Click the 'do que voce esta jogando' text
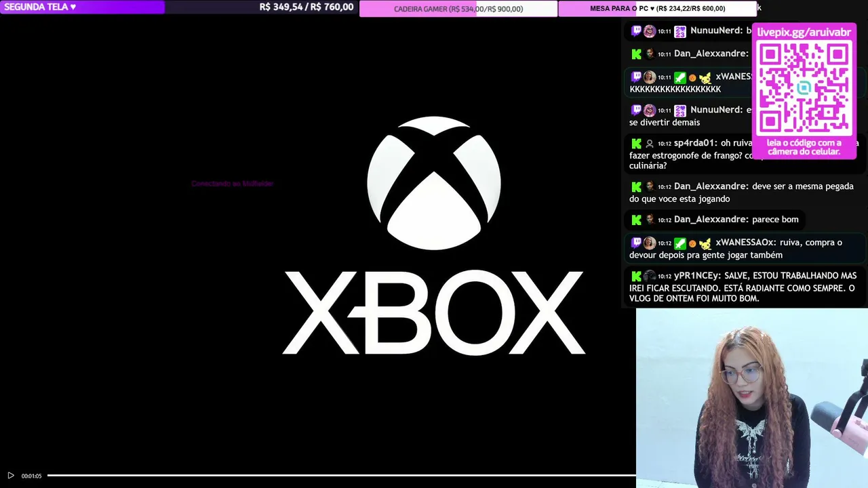Viewport: 868px width, 488px height. pyautogui.click(x=679, y=199)
